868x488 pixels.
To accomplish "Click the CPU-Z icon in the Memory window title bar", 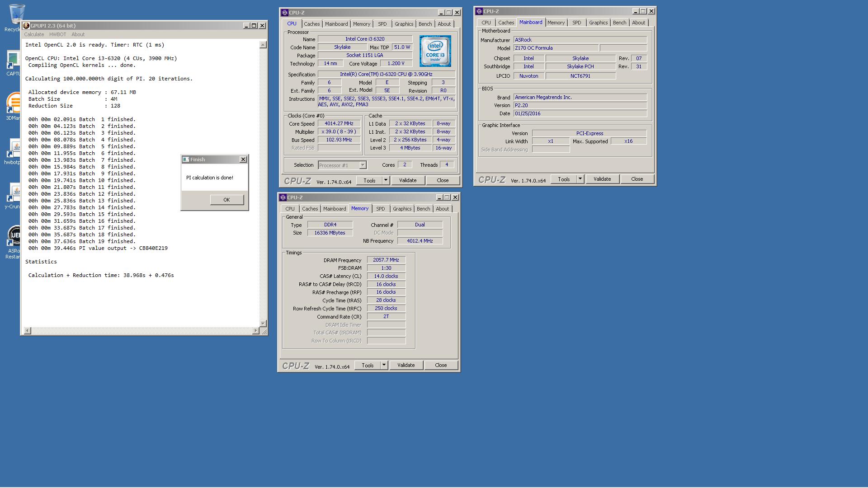I will click(283, 197).
